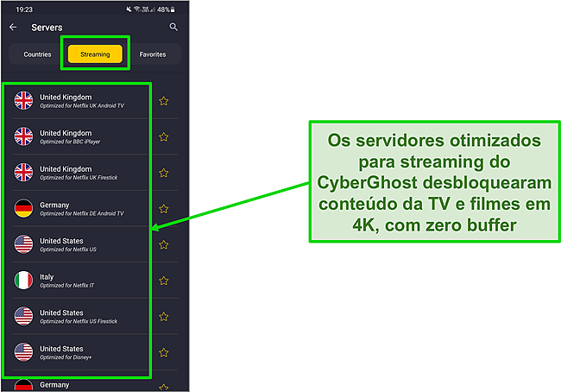Select 'Optimized for Netflix IT' server

(x=67, y=285)
